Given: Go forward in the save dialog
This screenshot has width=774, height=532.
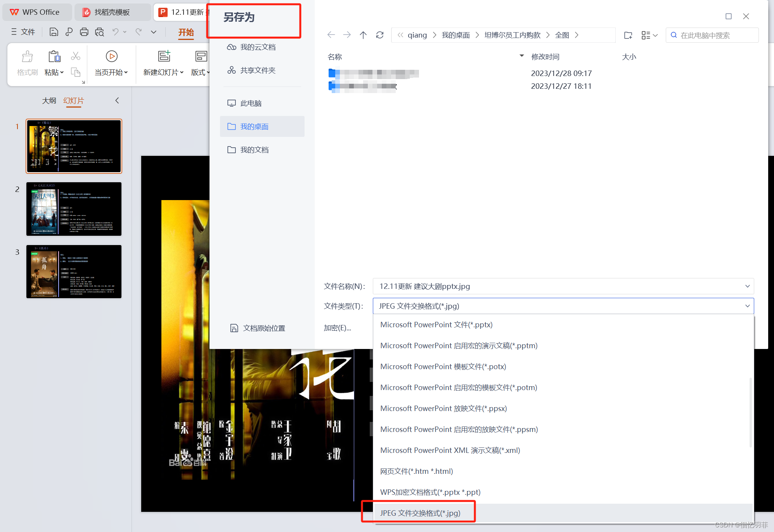Looking at the screenshot, I should pos(347,35).
